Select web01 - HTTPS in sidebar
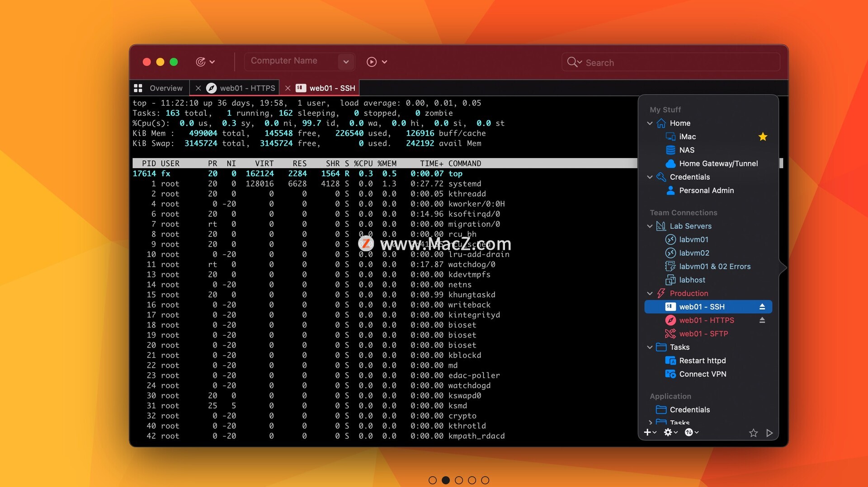 click(x=708, y=320)
